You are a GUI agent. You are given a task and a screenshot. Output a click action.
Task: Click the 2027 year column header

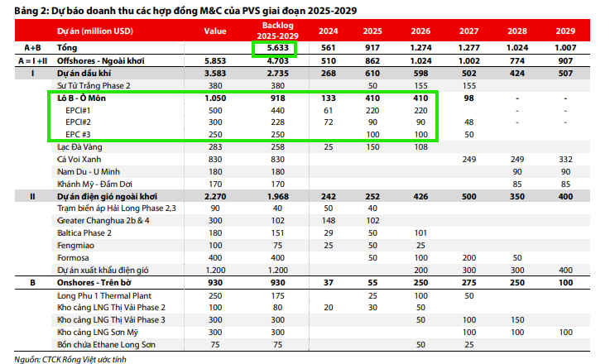pos(469,31)
